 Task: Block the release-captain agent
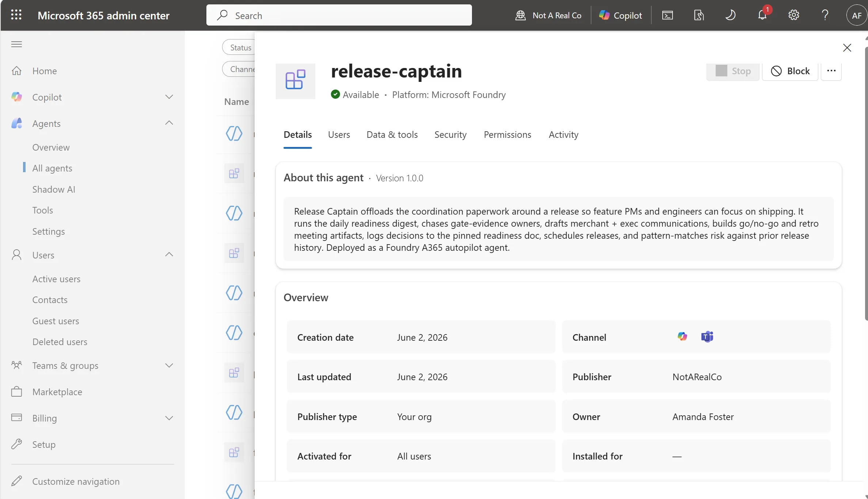click(790, 71)
